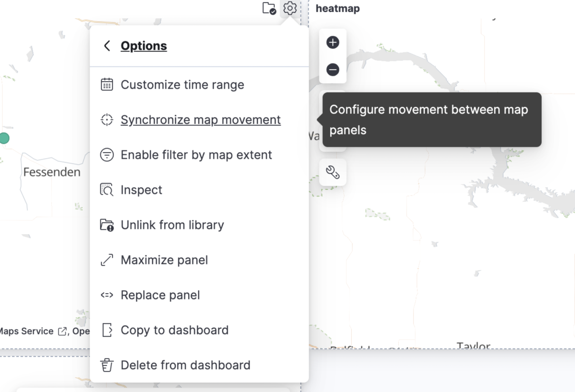Collapse Options with the back chevron

pyautogui.click(x=108, y=45)
